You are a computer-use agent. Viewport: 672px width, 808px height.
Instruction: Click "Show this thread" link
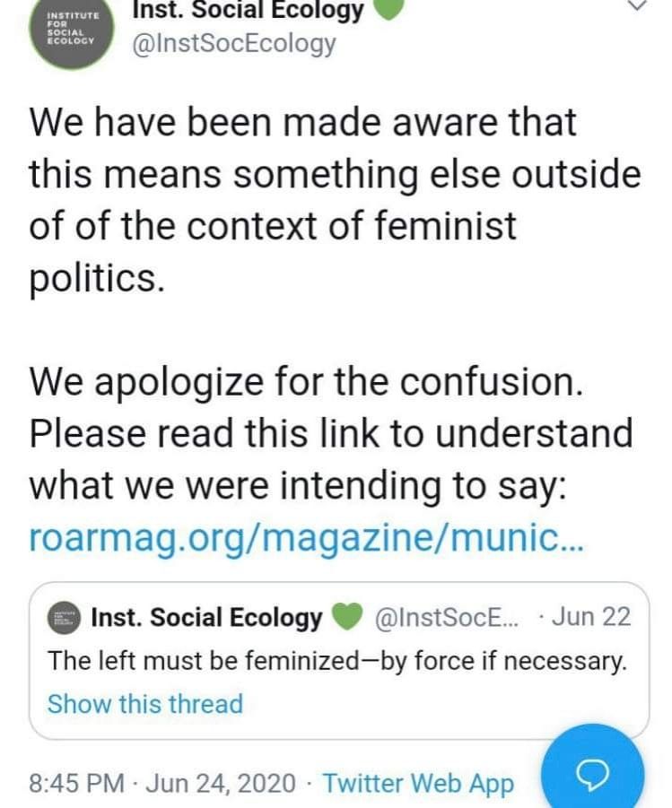click(144, 704)
